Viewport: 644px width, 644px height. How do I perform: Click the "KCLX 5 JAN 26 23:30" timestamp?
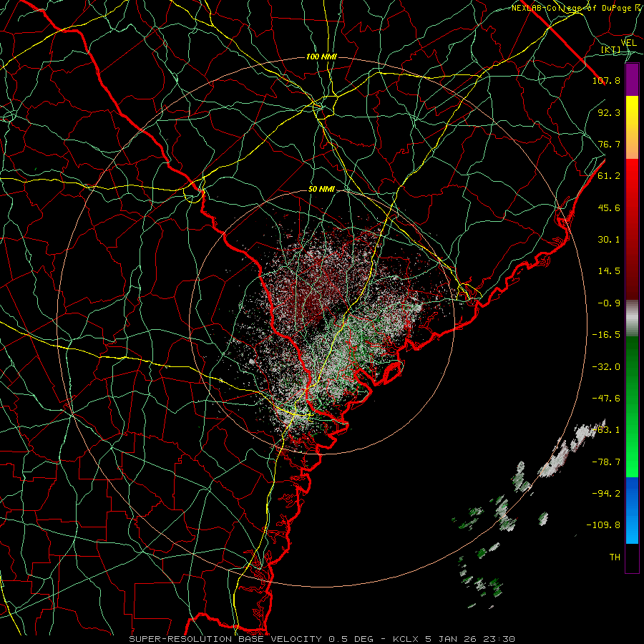pyautogui.click(x=454, y=639)
